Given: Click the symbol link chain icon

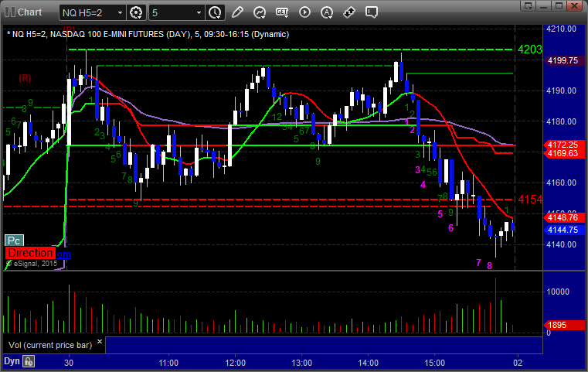Looking at the screenshot, I should [x=349, y=12].
